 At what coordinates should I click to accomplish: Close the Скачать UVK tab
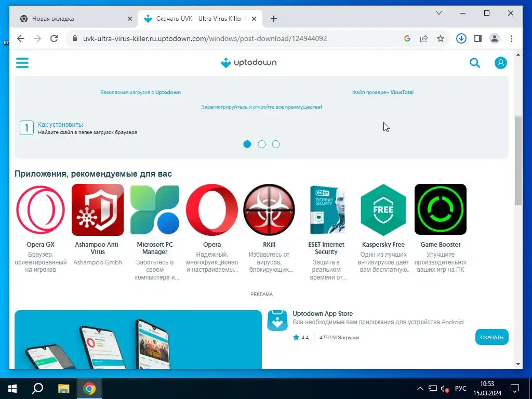click(254, 19)
